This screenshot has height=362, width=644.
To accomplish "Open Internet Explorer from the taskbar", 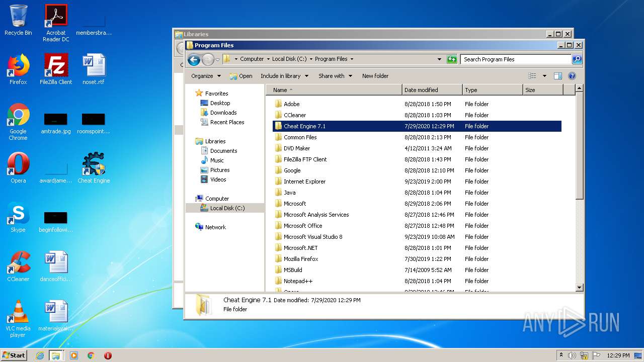I will [40, 355].
